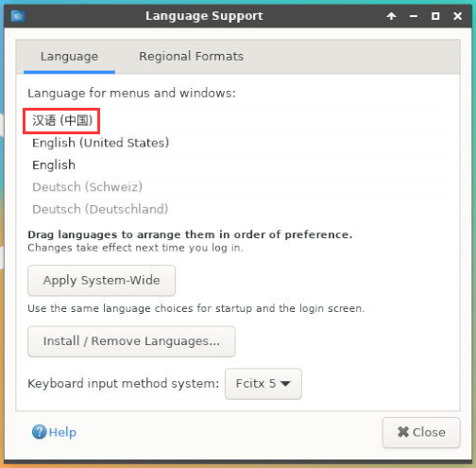Select English (United States) language entry
This screenshot has width=476, height=468.
click(236, 143)
